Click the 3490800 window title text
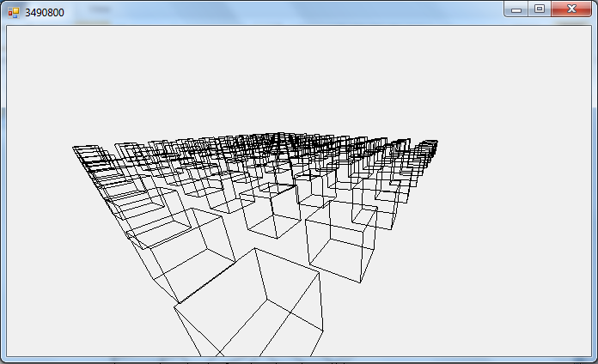The image size is (598, 364). [x=45, y=13]
